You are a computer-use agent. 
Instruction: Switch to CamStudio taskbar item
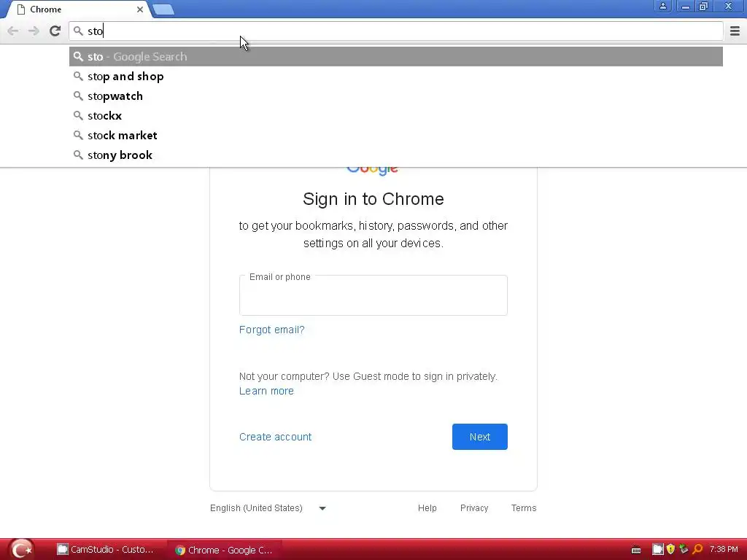tap(105, 550)
